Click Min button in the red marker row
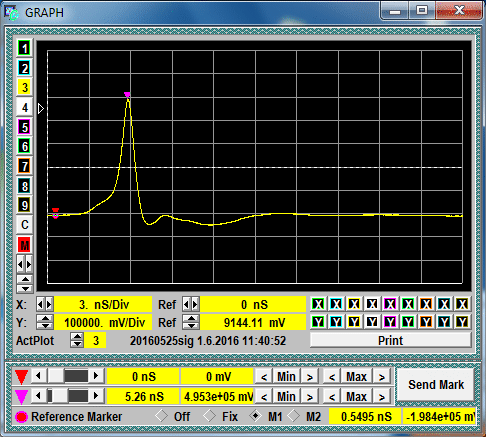Screen dimensions: 486x437 click(286, 377)
